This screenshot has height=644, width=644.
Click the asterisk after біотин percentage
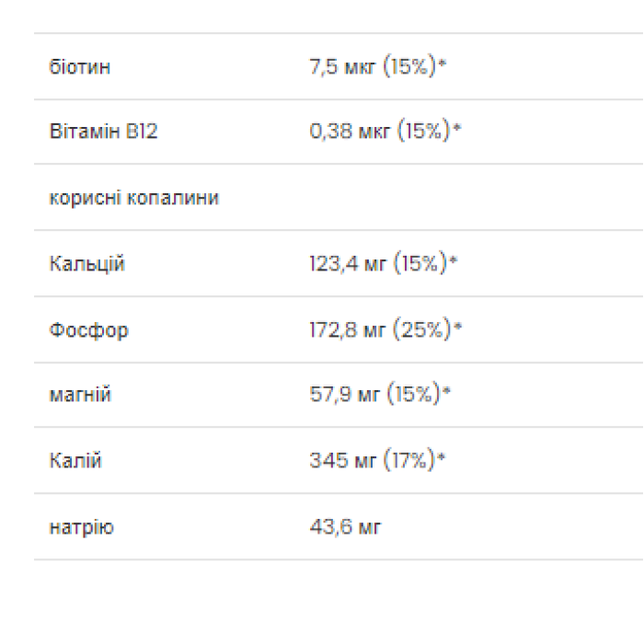tap(443, 66)
